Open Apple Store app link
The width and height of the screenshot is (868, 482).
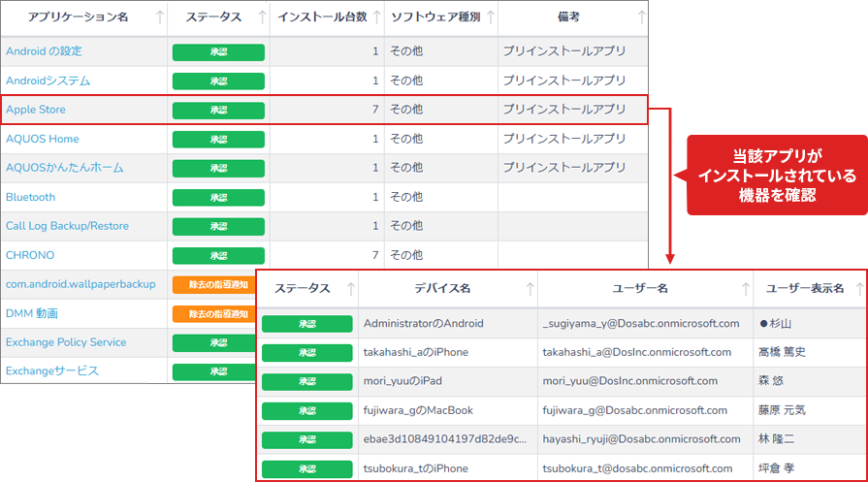[36, 110]
